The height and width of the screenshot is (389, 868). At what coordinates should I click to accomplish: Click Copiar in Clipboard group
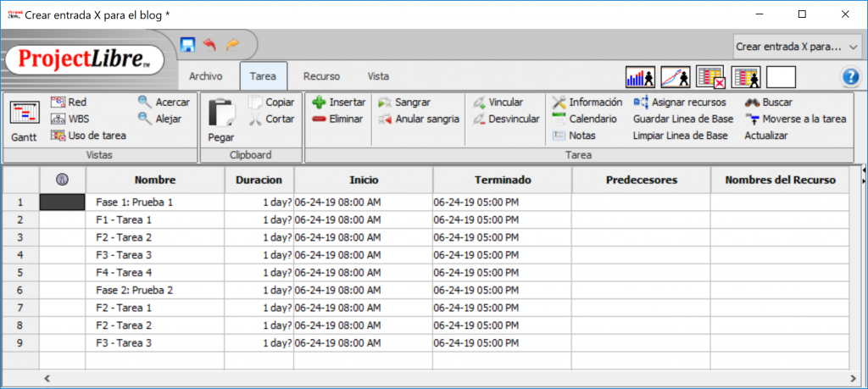pyautogui.click(x=272, y=103)
